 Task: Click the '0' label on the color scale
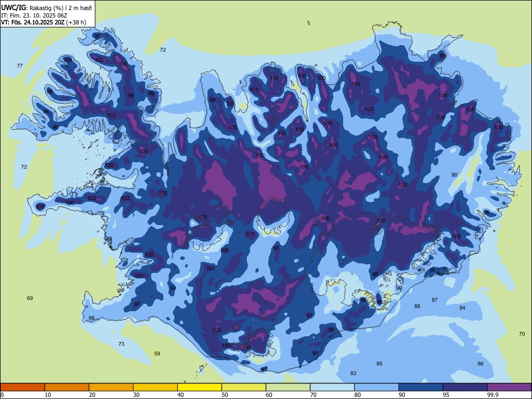[x=2, y=395]
